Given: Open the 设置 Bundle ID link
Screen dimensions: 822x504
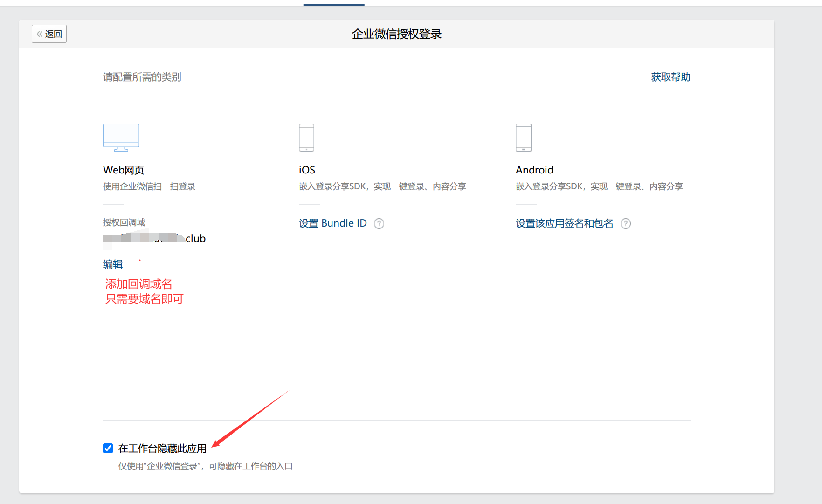Looking at the screenshot, I should [x=332, y=223].
